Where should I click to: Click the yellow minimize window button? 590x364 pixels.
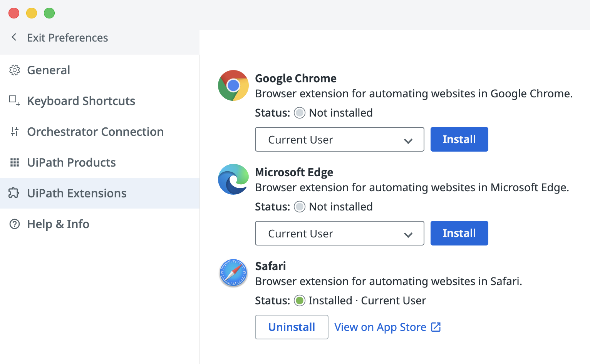(x=32, y=13)
